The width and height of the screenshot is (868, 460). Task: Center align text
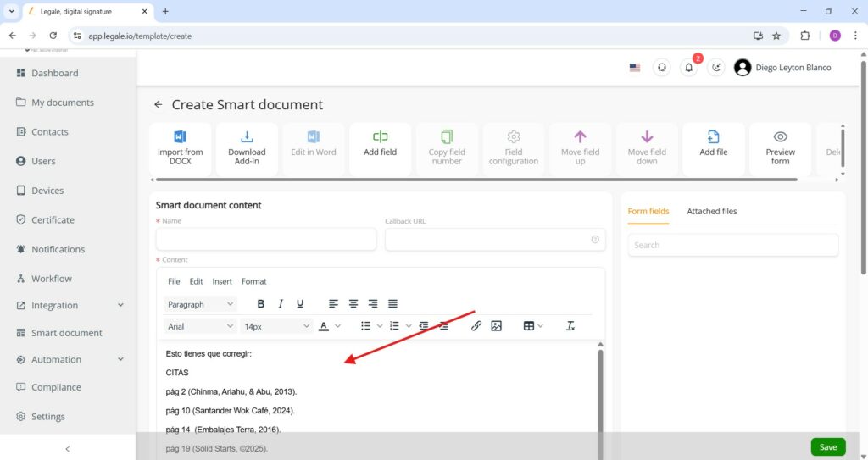(353, 304)
